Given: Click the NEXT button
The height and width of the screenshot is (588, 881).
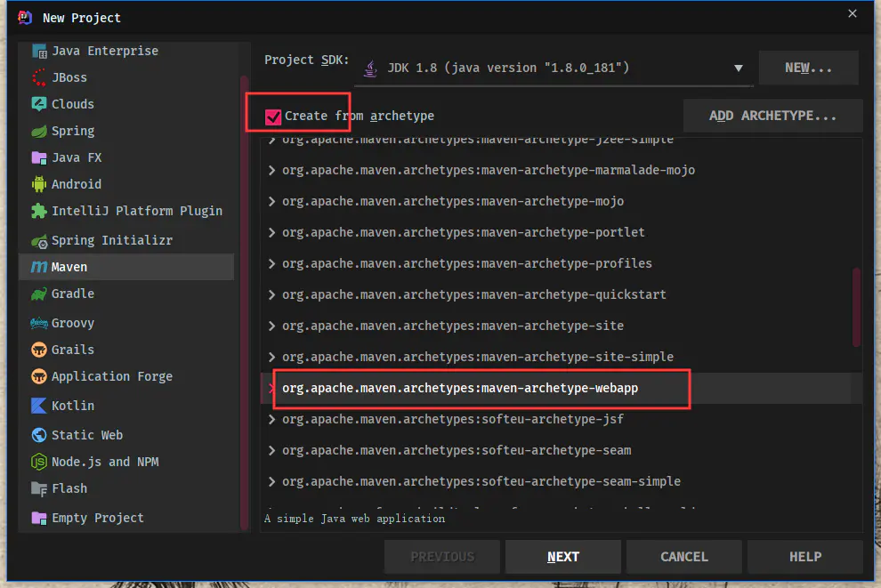Looking at the screenshot, I should pos(563,557).
